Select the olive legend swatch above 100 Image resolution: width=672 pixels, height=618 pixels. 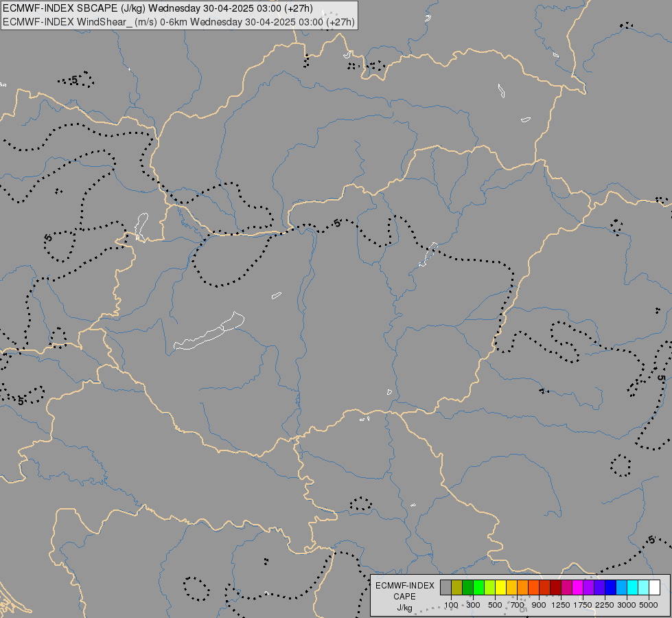click(457, 588)
